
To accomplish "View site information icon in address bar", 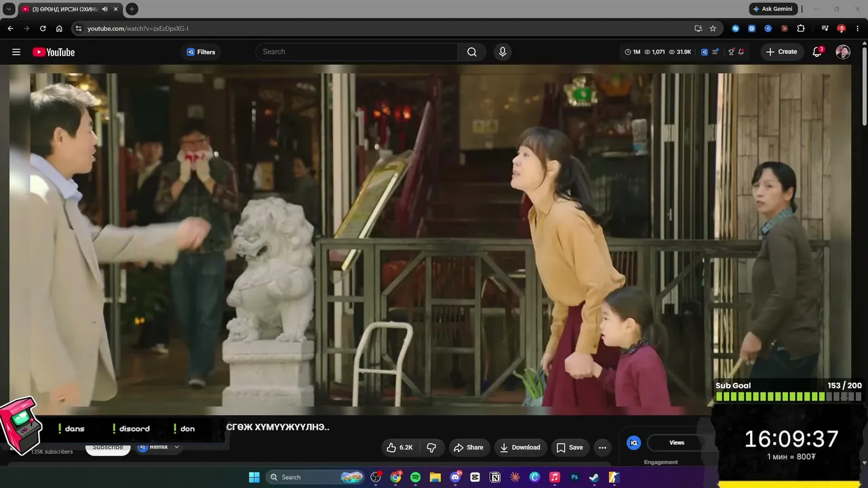I will coord(79,28).
